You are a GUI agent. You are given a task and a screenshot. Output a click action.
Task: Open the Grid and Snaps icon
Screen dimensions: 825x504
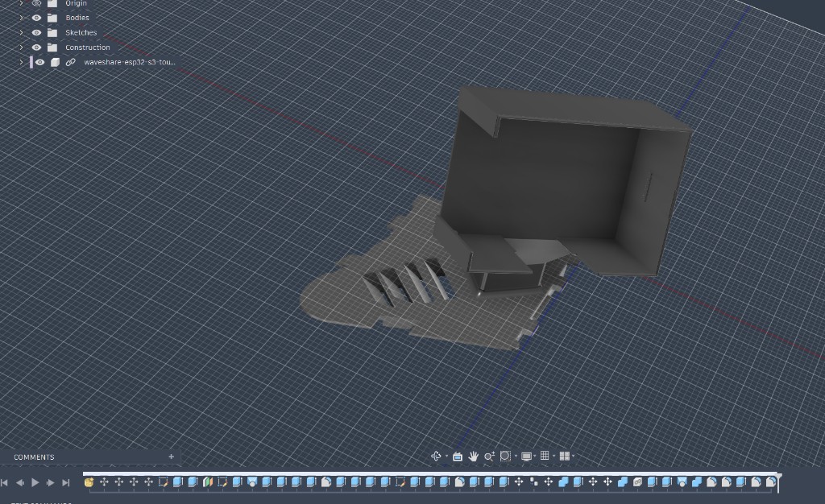coord(545,456)
